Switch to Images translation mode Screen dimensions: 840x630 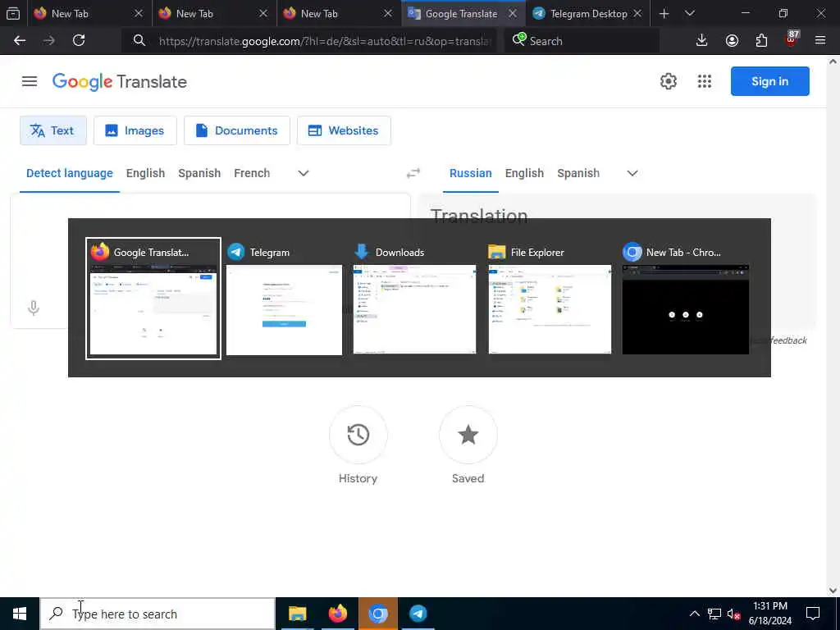point(135,130)
